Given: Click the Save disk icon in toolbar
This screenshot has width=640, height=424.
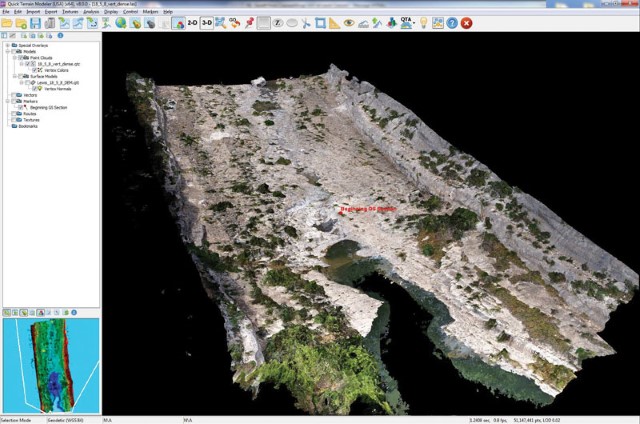Looking at the screenshot, I should point(35,22).
